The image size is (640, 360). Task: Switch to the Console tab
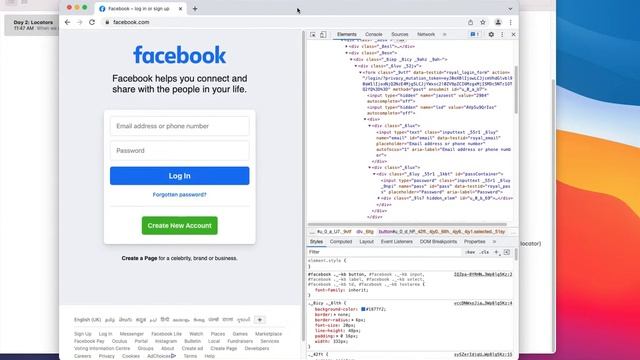[x=373, y=35]
